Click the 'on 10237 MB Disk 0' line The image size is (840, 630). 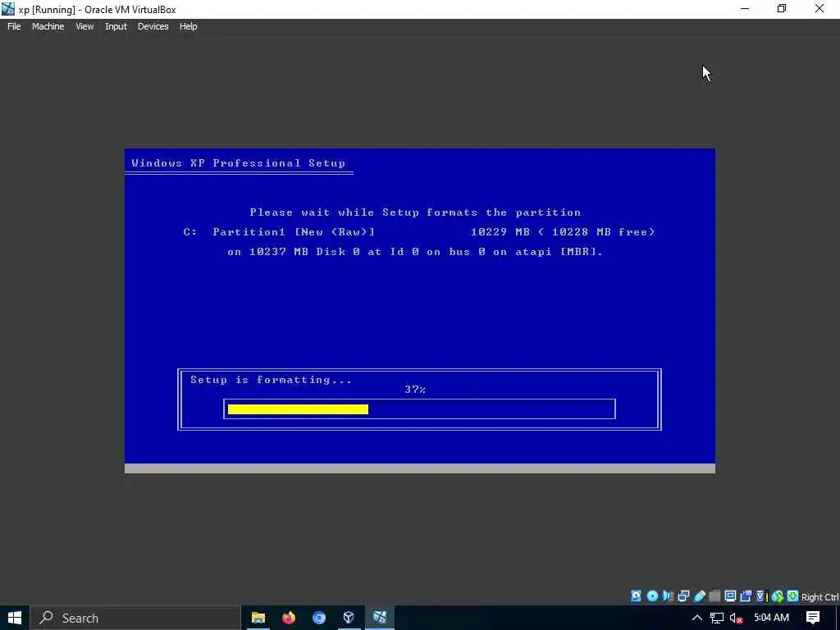tap(415, 252)
